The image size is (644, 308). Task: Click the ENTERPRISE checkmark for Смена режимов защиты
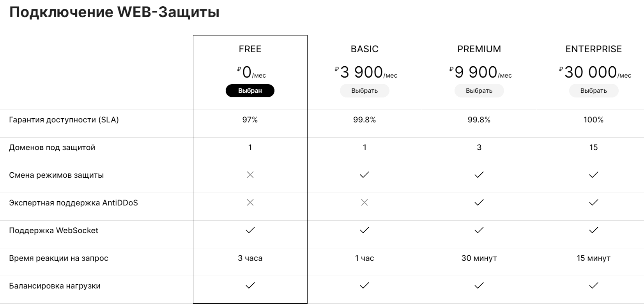point(594,175)
